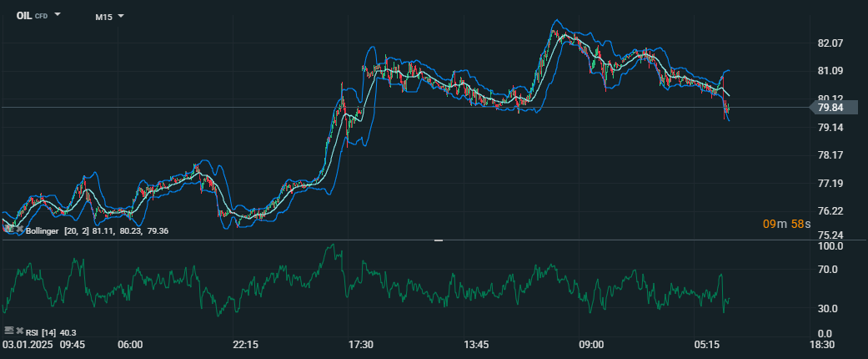868x359 pixels.
Task: Click the 18:30 time axis label
Action: 822,344
